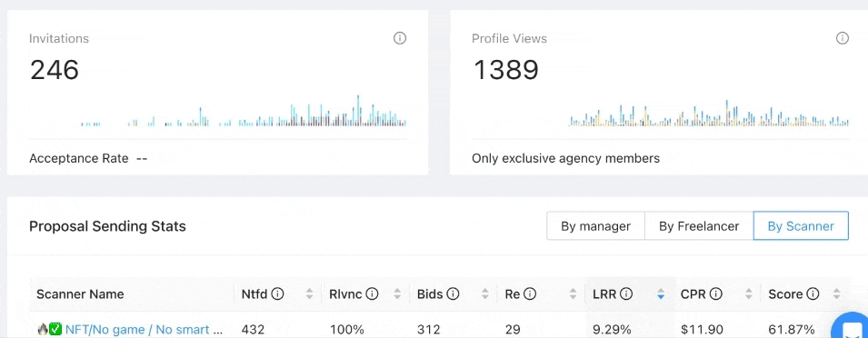Viewport: 868px width, 338px height.
Task: Toggle LRR column sort arrows
Action: click(x=661, y=294)
